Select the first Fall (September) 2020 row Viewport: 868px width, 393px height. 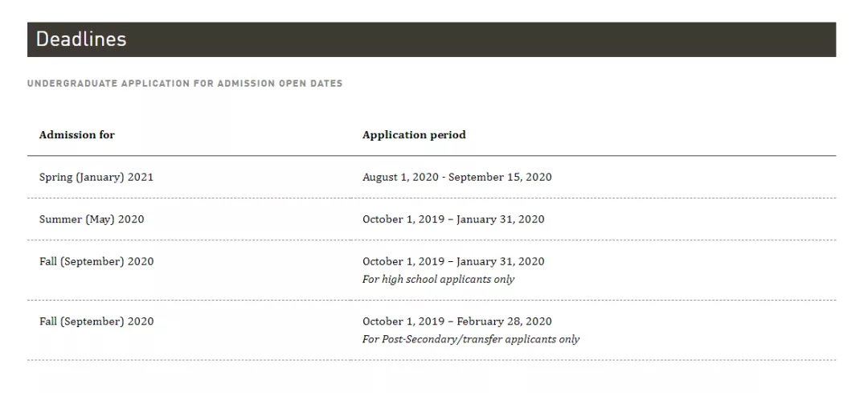tap(432, 270)
